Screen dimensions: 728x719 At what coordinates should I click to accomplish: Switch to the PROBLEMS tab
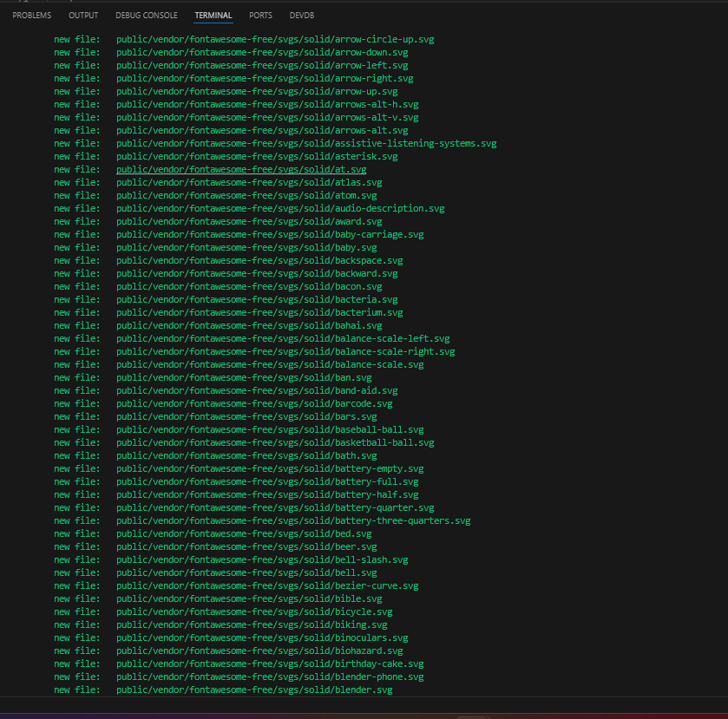(31, 16)
